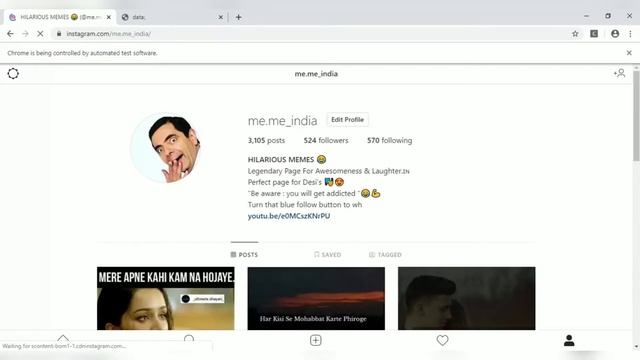Open the dark couple photo post
640x360 pixels.
click(467, 298)
